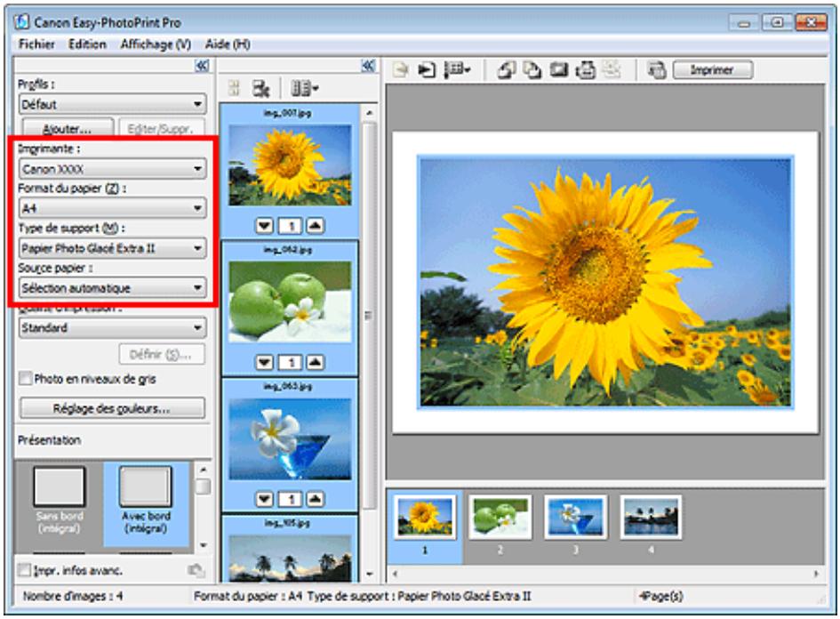Click the printer-shaped icon in preview toolbar

pyautogui.click(x=585, y=70)
